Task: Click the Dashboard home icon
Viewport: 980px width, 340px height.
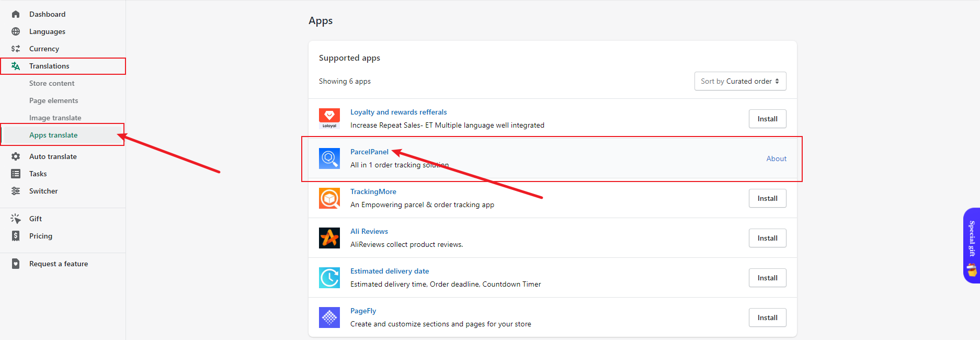Action: pos(16,14)
